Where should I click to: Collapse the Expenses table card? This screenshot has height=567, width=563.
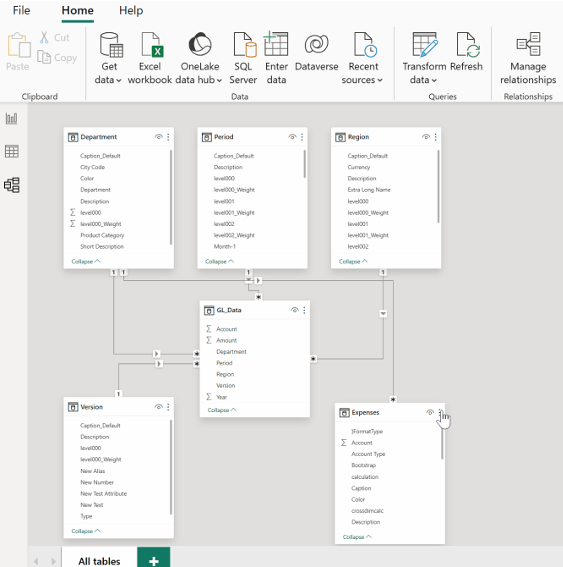click(x=357, y=537)
